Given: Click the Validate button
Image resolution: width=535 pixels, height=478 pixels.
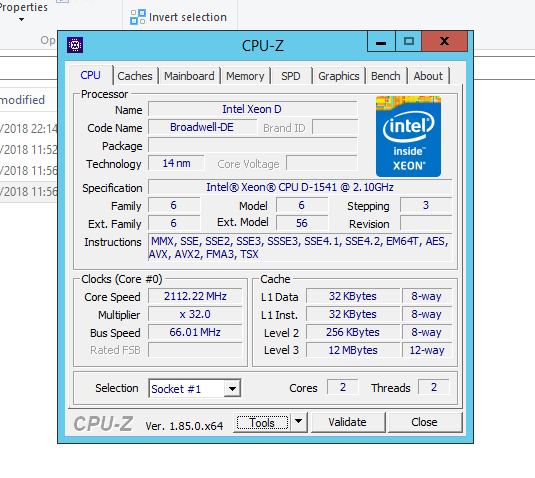Looking at the screenshot, I should pos(347,422).
